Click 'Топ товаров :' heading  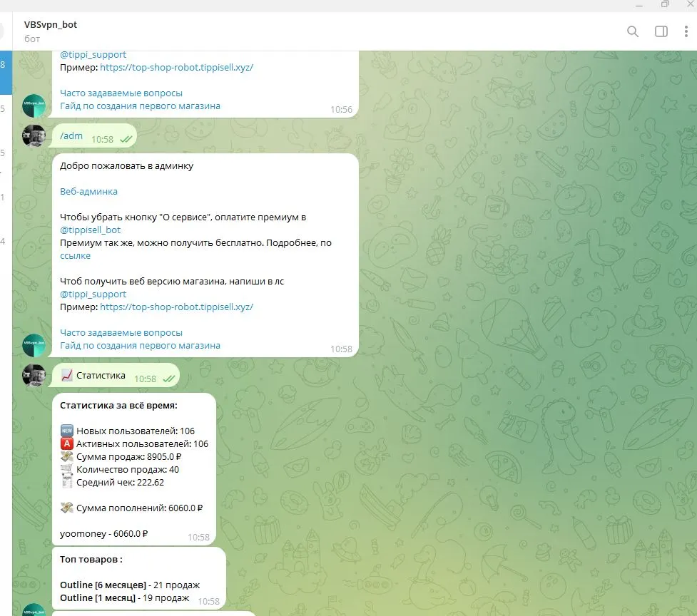point(91,560)
